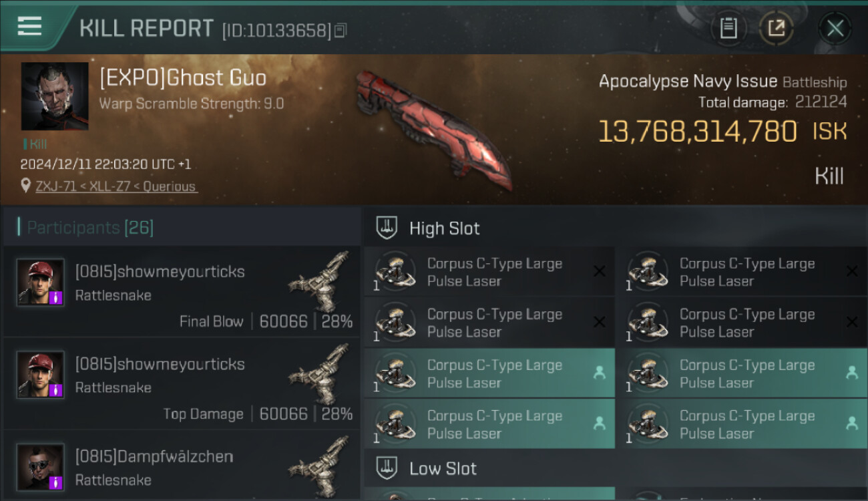
Task: Open the ZXJ-71 location link
Action: tap(116, 186)
